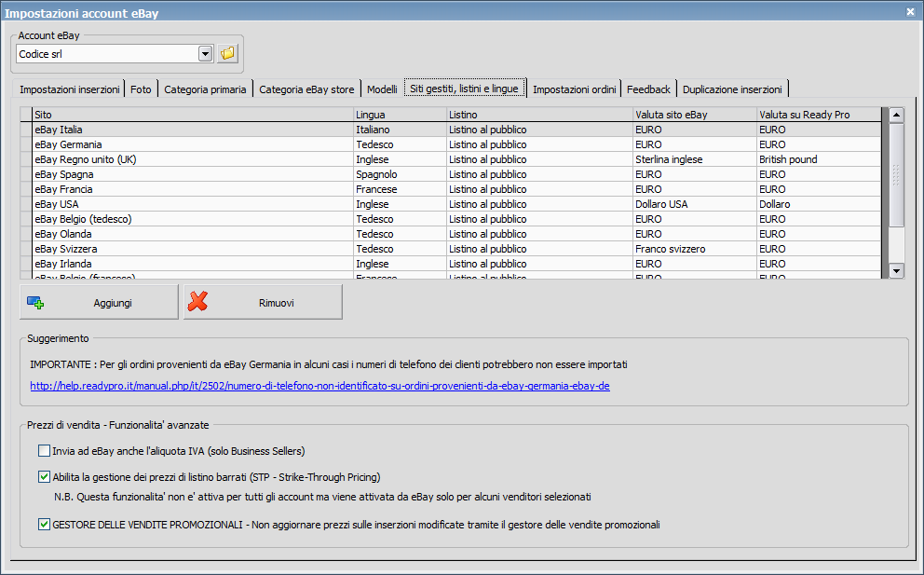Click the Aggiungi button
Viewport: 924px width, 575px height.
99,302
